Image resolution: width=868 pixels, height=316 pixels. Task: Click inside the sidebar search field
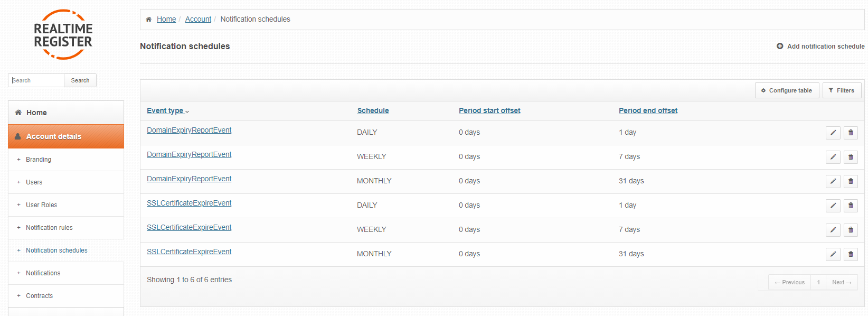click(x=35, y=80)
